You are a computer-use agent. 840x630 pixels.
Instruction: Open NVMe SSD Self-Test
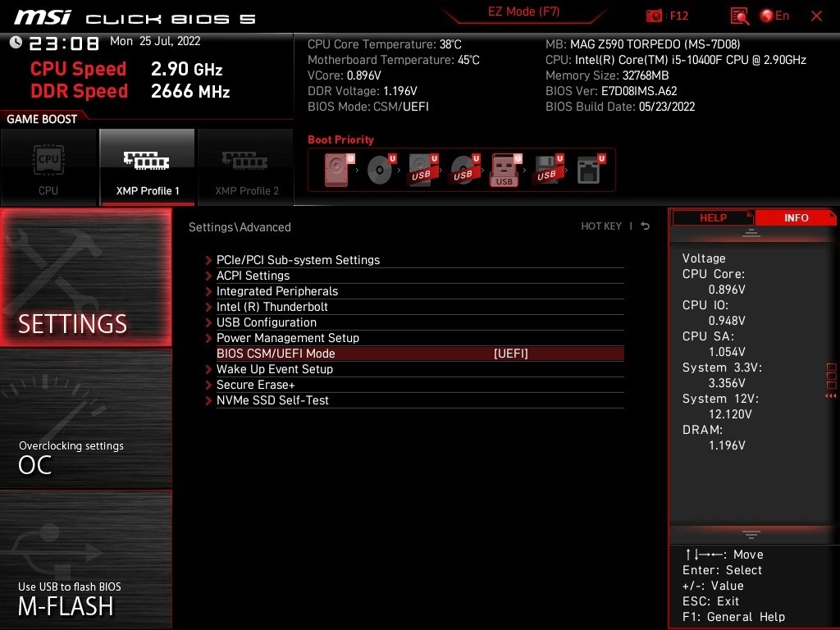(x=274, y=400)
